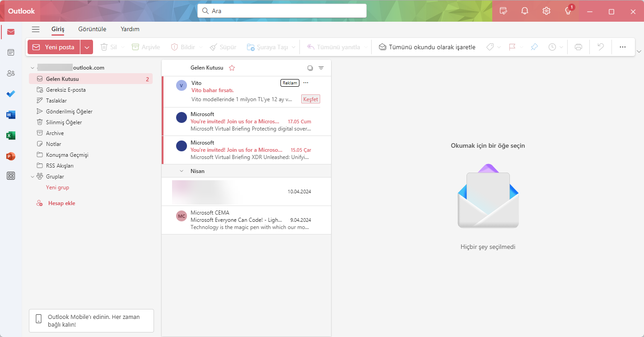The image size is (644, 337).
Task: Collapse the outlook.com account folder tree
Action: click(x=33, y=68)
